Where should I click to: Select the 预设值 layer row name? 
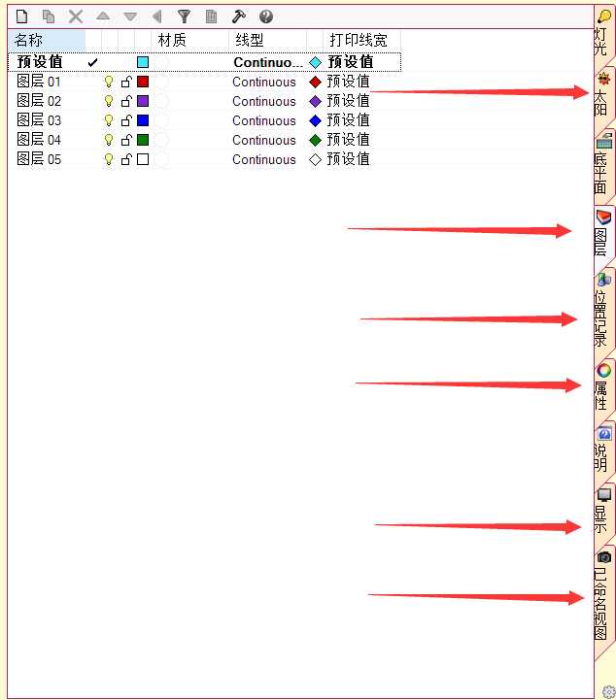(x=39, y=62)
